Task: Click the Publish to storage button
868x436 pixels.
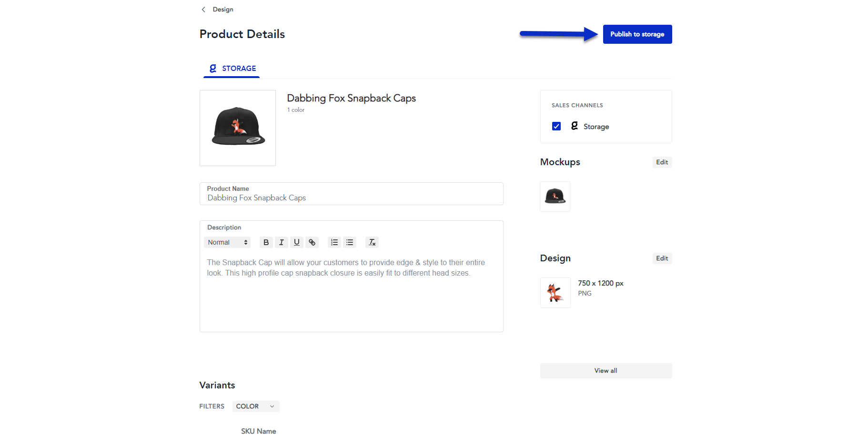Action: (637, 34)
